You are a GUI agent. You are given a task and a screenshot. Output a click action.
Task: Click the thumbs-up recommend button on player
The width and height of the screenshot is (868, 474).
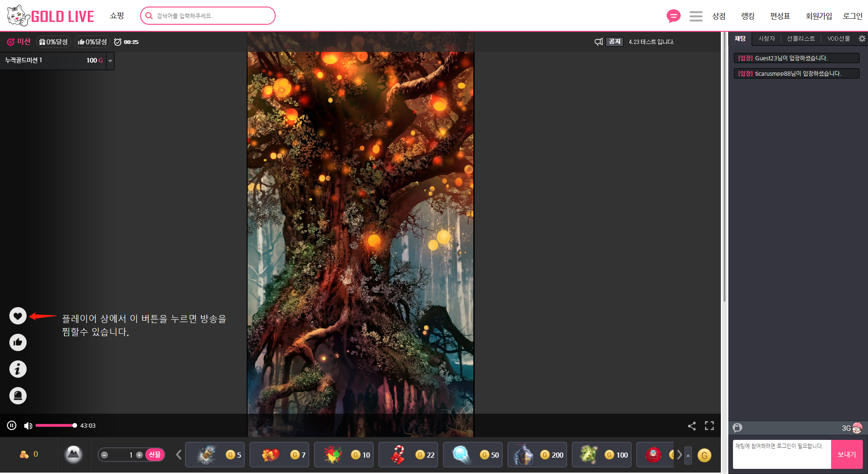(18, 343)
